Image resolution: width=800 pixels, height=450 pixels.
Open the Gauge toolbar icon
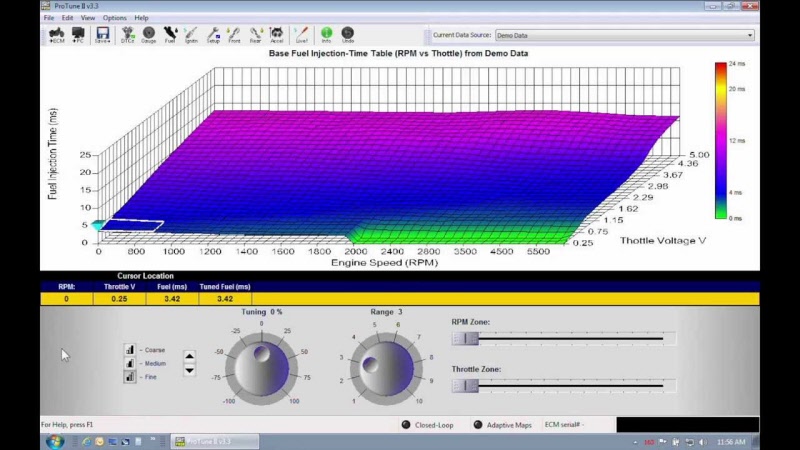[148, 34]
